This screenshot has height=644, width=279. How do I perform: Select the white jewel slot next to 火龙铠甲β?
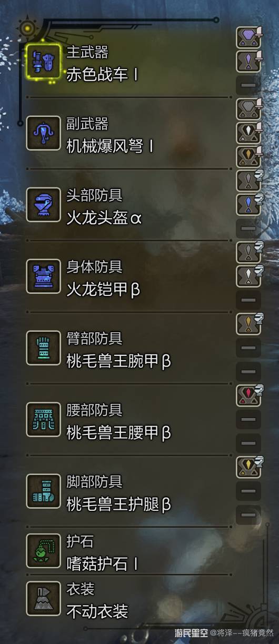[x=248, y=276]
